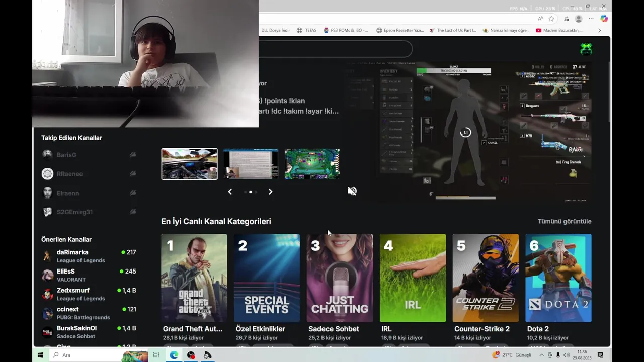
Task: Click the Kick search input field
Action: coord(336,49)
